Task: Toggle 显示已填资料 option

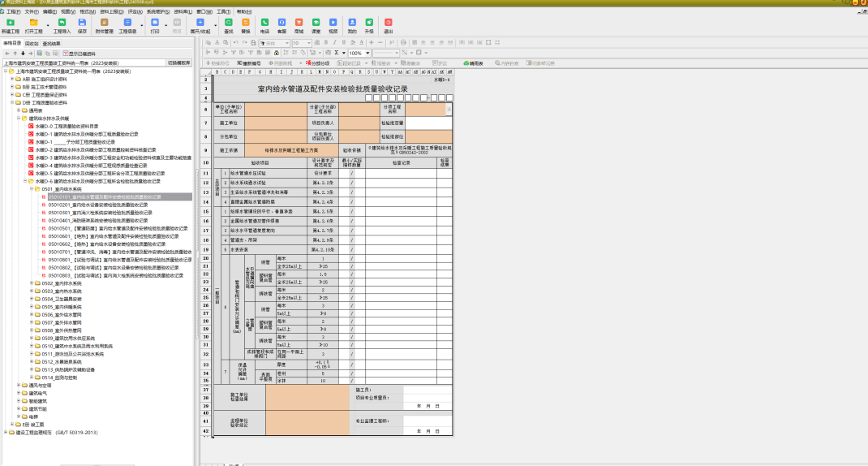Action: pyautogui.click(x=79, y=54)
